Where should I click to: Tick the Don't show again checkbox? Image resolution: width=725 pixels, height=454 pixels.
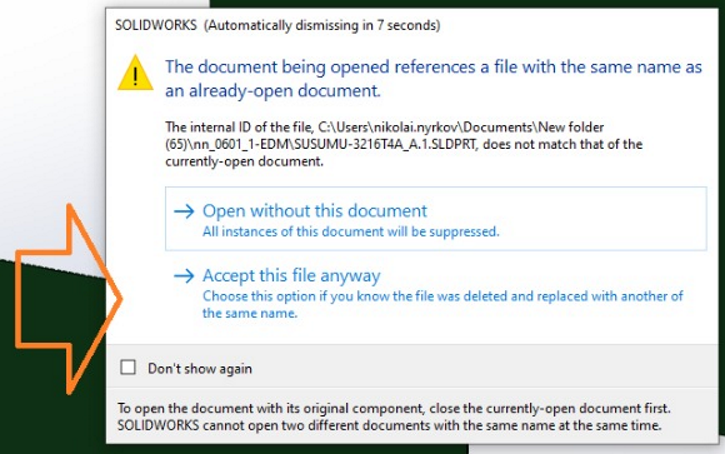[127, 368]
